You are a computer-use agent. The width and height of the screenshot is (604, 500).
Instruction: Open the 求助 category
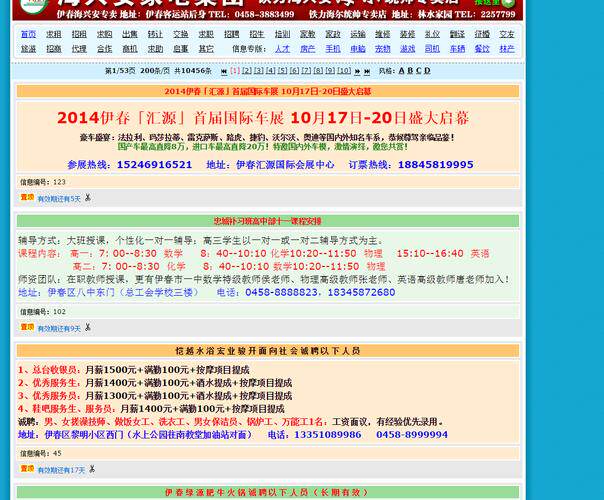[x=155, y=49]
